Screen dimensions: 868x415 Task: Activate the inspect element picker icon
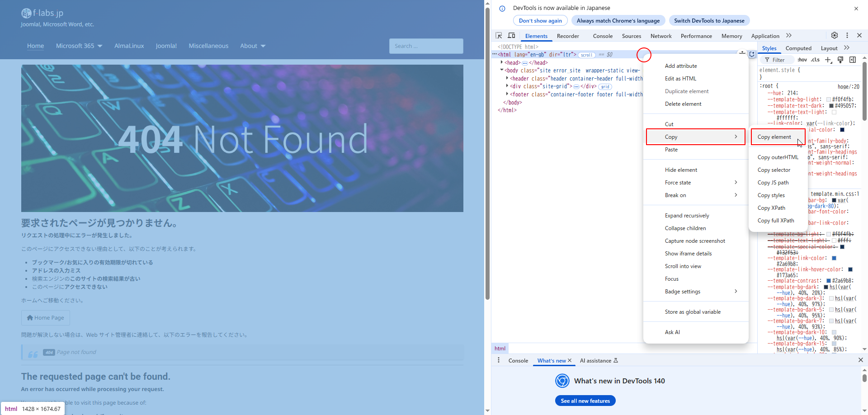[x=499, y=36]
